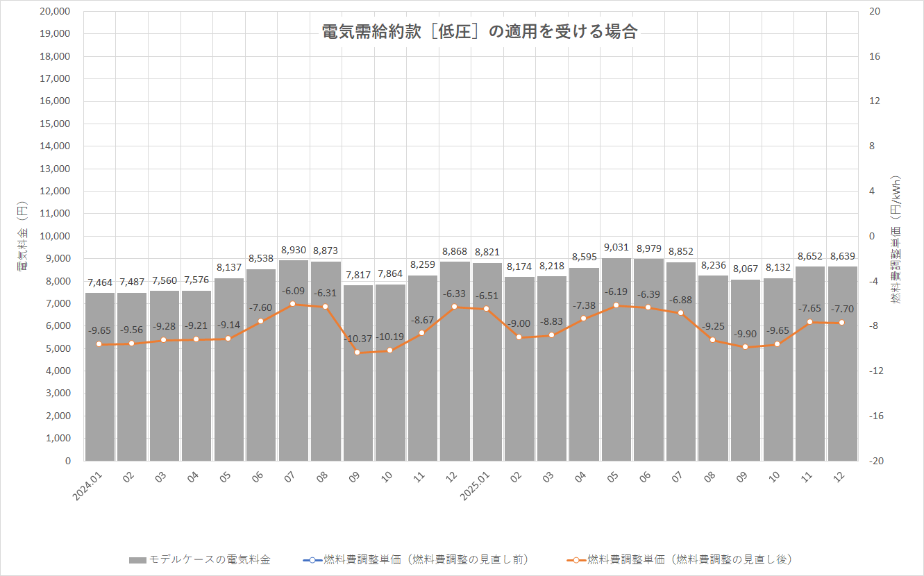Viewport: 924px width, 576px height.
Task: Click the gray legend swatch for モデルケースの電気料金
Action: [x=137, y=560]
